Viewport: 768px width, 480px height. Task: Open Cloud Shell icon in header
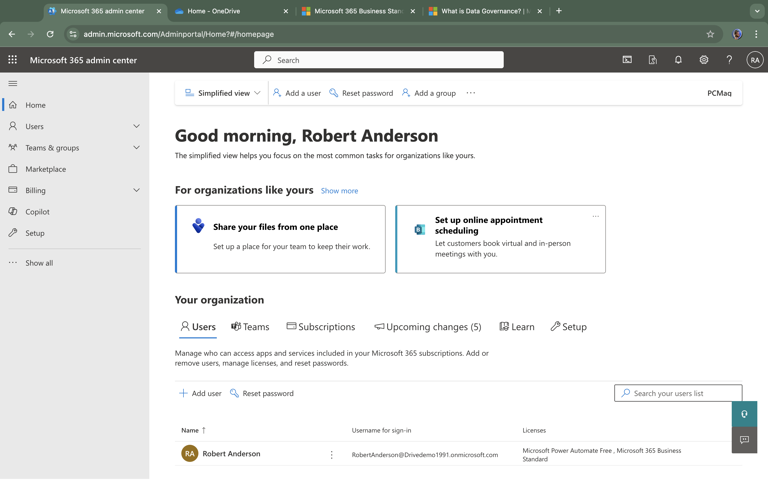627,60
